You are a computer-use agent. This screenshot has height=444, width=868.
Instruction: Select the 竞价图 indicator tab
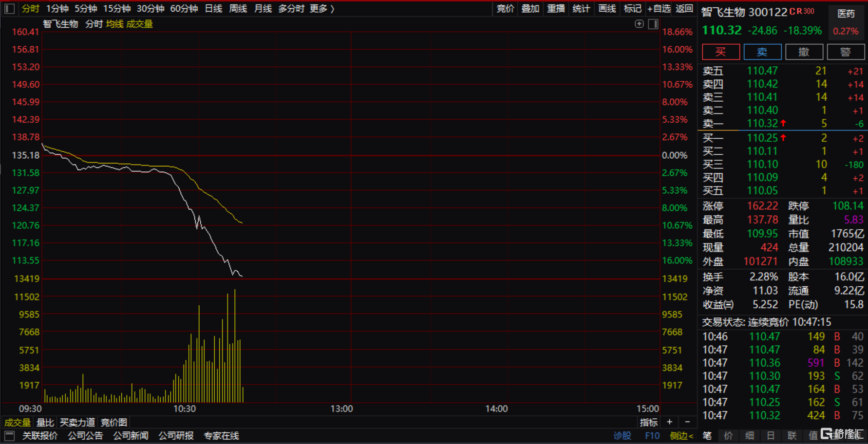[x=114, y=423]
